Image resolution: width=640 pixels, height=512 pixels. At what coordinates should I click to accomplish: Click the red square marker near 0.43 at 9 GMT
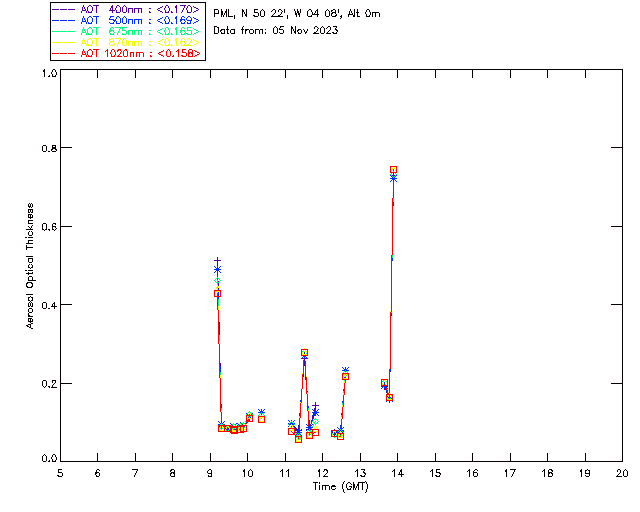pos(218,294)
